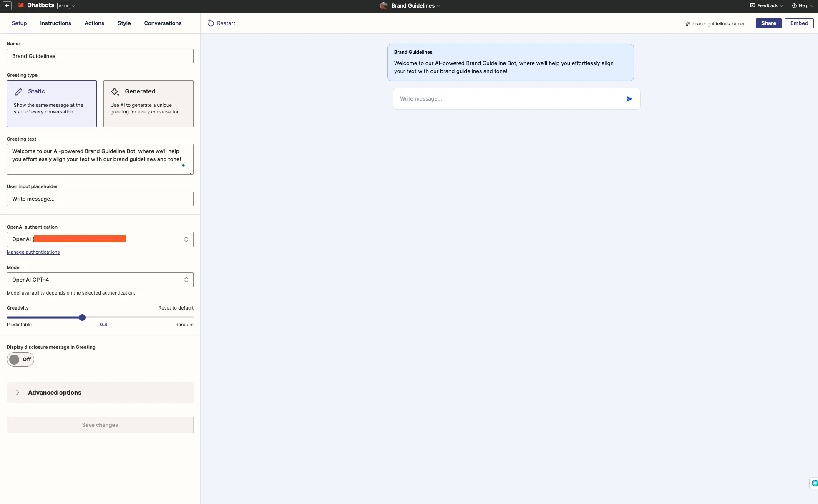This screenshot has width=818, height=504.
Task: Click the Help question mark icon
Action: (794, 6)
